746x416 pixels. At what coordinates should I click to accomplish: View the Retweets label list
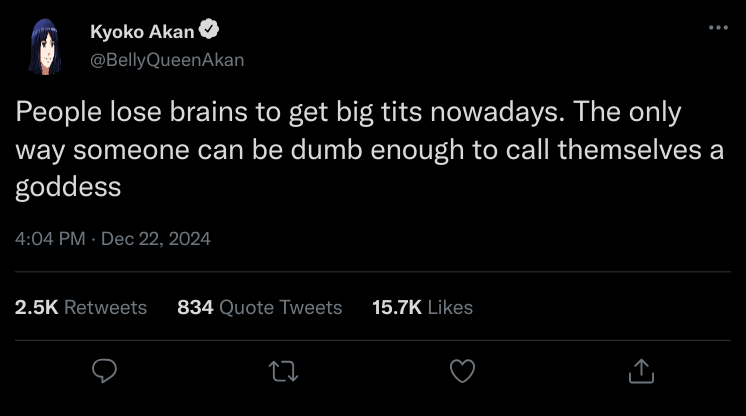(x=105, y=308)
